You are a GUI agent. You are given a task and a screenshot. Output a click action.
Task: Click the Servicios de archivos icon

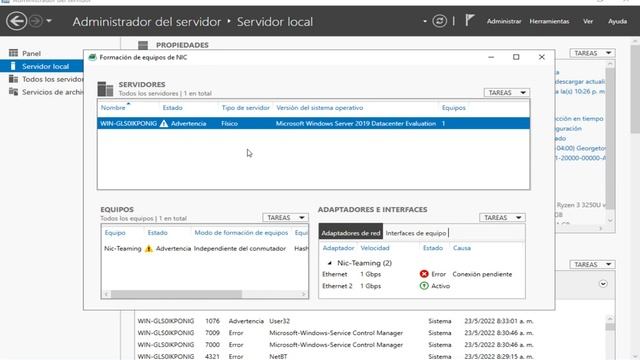point(13,92)
